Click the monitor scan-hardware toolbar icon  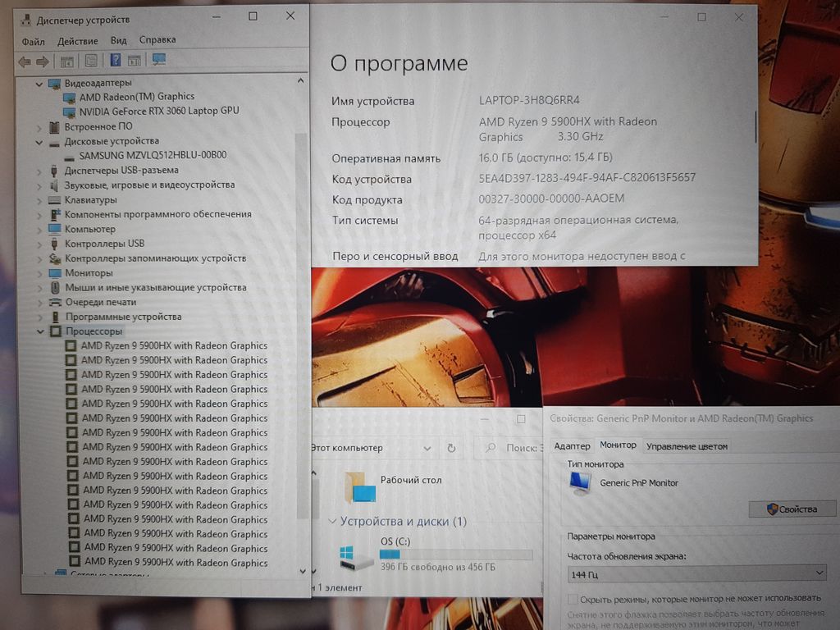(x=159, y=59)
